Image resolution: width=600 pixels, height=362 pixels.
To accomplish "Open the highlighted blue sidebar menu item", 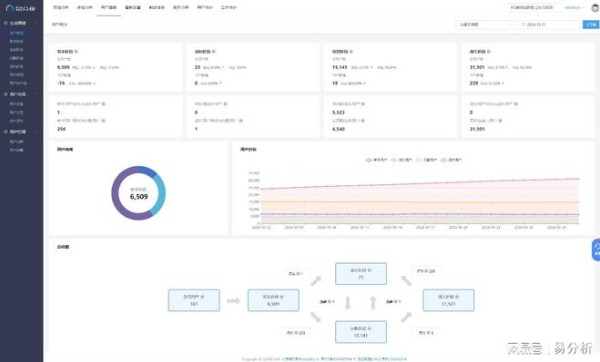I will click(16, 33).
